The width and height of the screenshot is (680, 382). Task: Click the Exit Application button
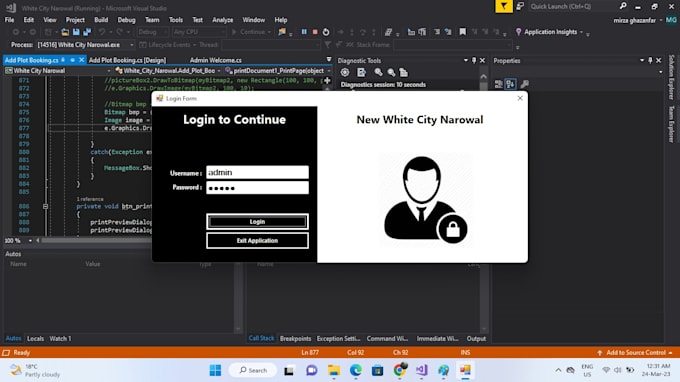[x=257, y=241]
